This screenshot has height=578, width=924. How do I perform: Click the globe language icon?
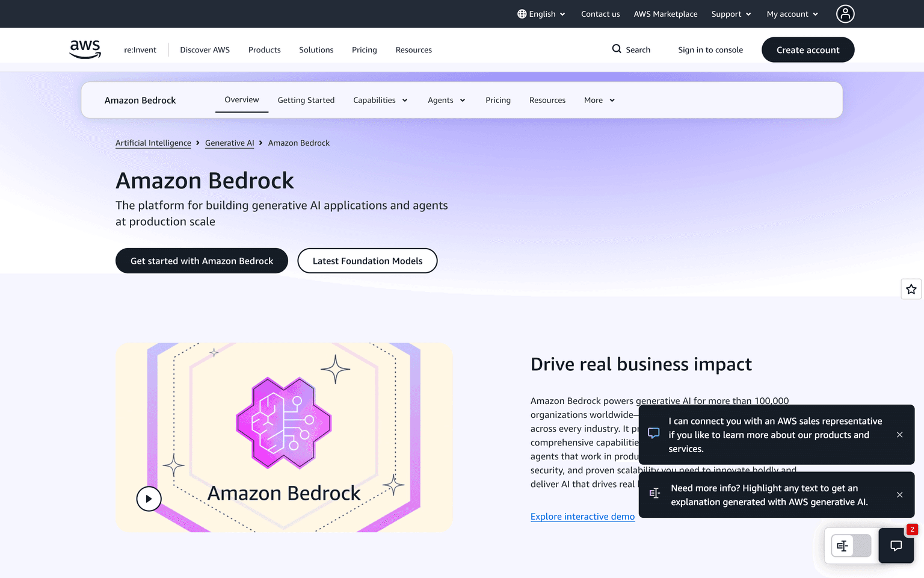522,14
